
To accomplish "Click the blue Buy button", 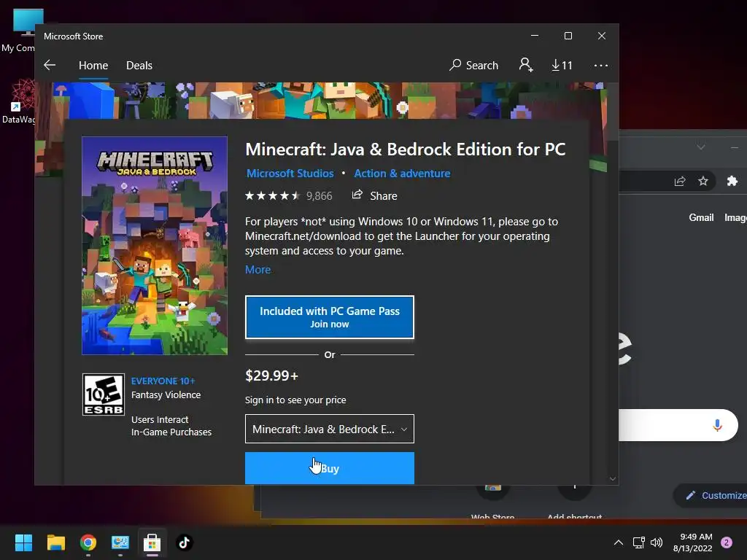I will tap(330, 468).
